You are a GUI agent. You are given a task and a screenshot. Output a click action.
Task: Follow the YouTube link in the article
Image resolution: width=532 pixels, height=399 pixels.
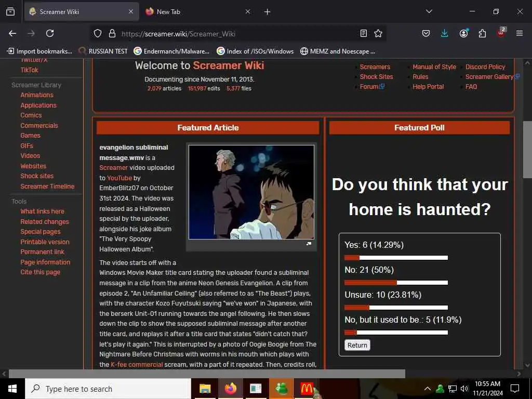click(x=119, y=178)
